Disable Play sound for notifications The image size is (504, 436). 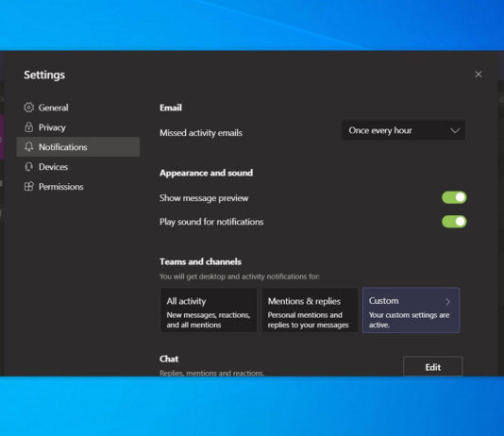(x=454, y=222)
